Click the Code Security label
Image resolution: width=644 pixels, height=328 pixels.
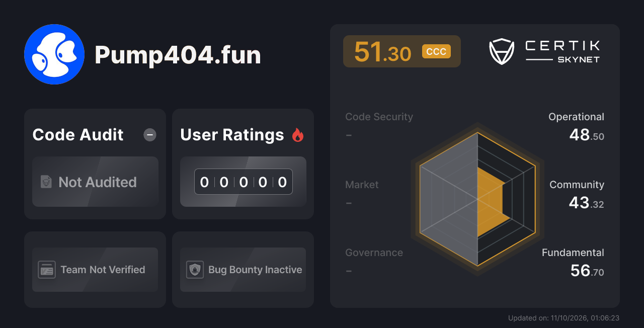coord(379,117)
